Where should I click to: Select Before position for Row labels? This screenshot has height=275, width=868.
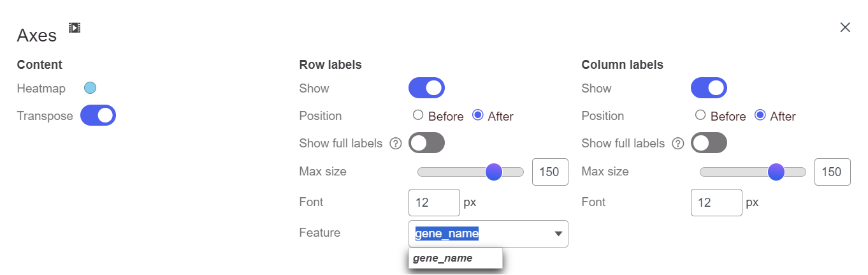[x=418, y=115]
